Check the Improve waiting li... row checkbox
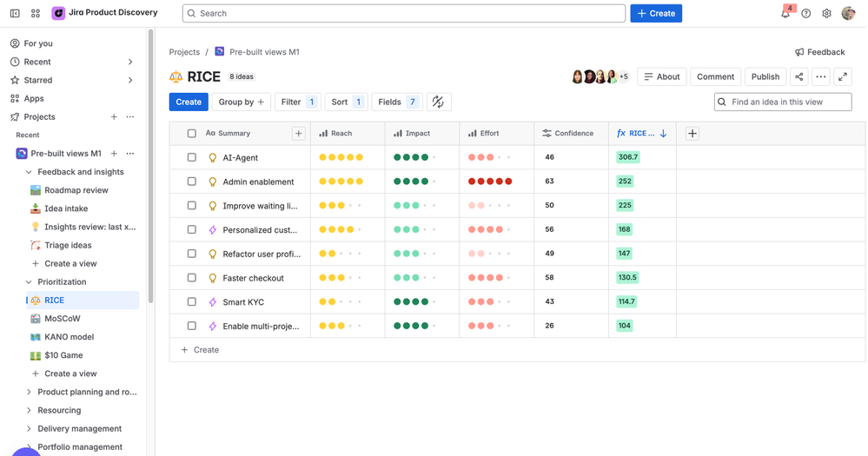The image size is (868, 456). coord(191,205)
